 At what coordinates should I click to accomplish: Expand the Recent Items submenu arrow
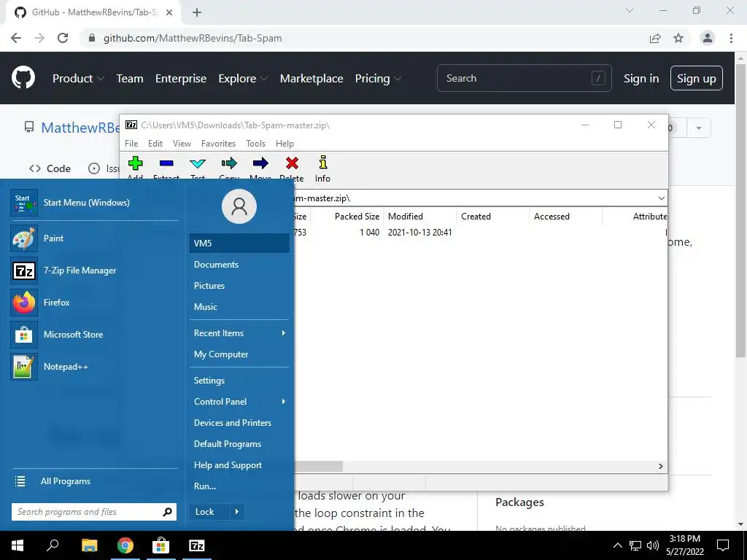(x=284, y=332)
